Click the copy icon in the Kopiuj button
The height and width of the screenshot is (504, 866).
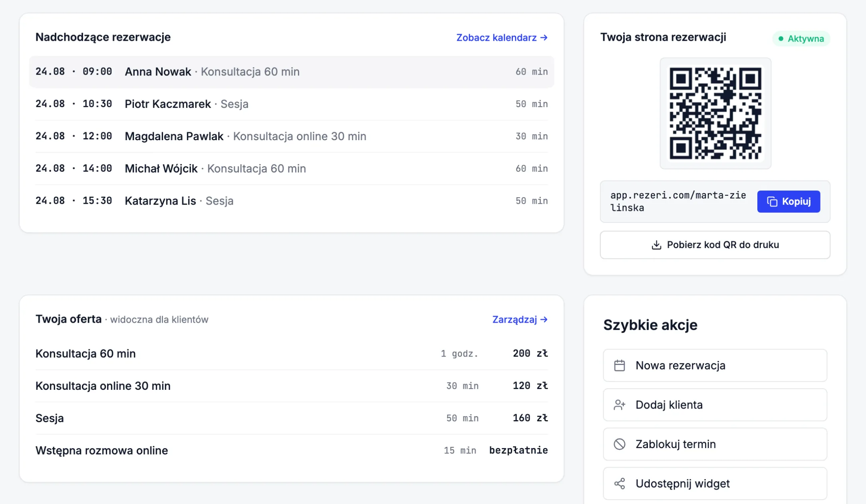pyautogui.click(x=772, y=202)
